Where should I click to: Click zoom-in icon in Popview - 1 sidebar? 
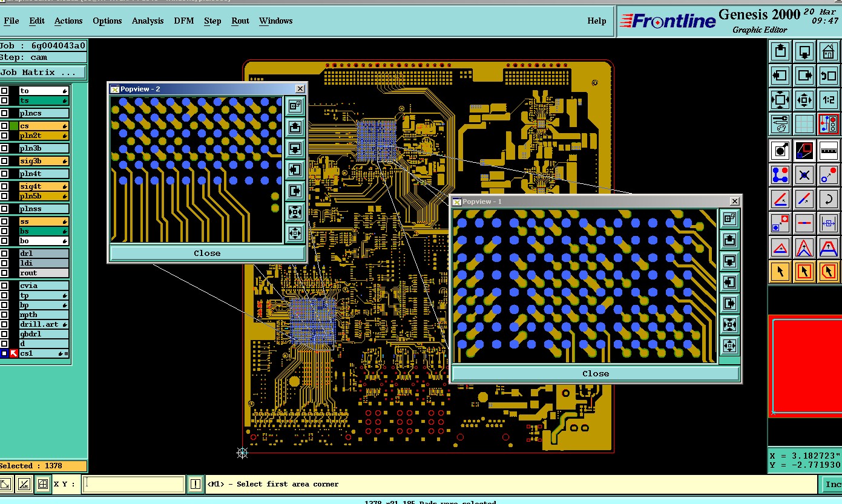(729, 324)
